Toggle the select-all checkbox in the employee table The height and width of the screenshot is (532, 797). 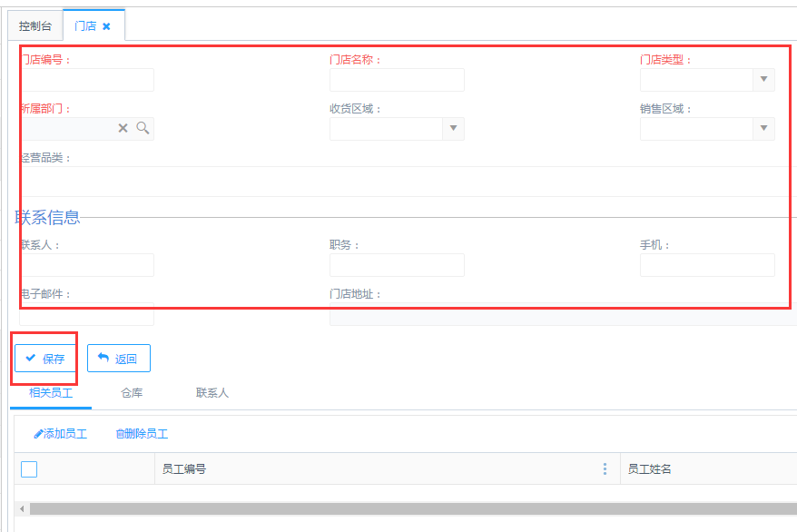tap(29, 469)
